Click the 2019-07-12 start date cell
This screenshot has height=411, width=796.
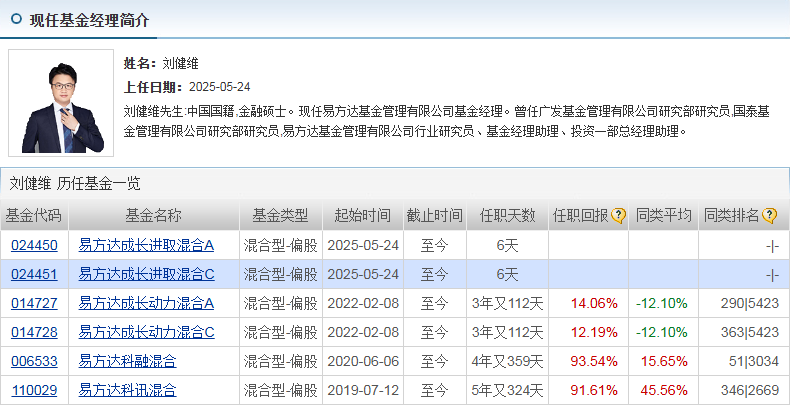363,390
